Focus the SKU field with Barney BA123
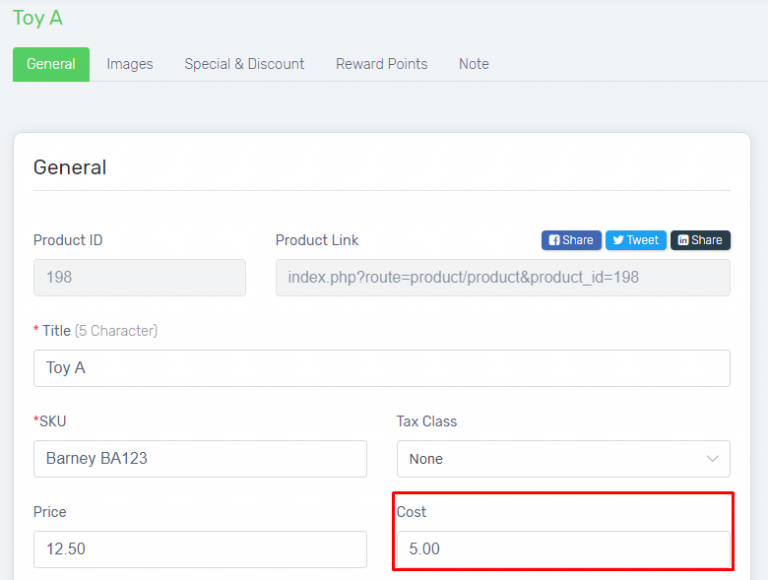 click(x=200, y=459)
